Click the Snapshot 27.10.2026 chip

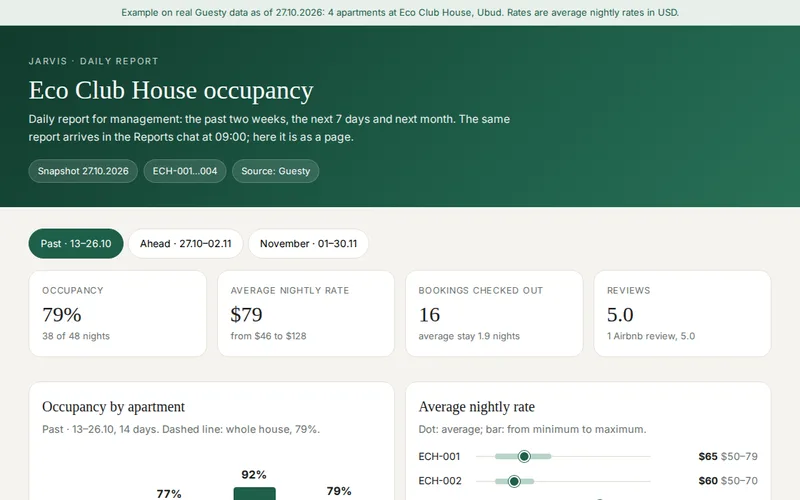point(83,171)
